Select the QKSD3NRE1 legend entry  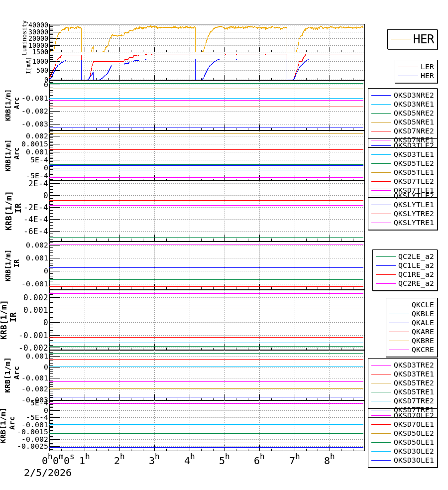pos(414,105)
